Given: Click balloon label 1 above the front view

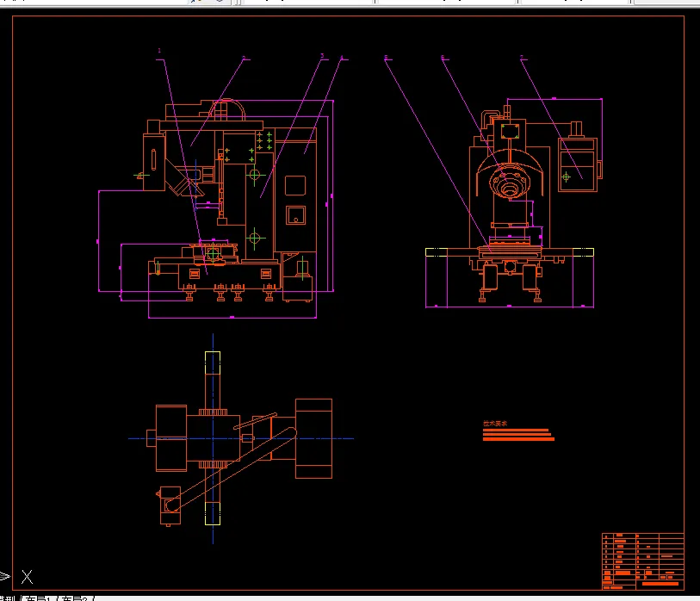Looking at the screenshot, I should pyautogui.click(x=158, y=50).
